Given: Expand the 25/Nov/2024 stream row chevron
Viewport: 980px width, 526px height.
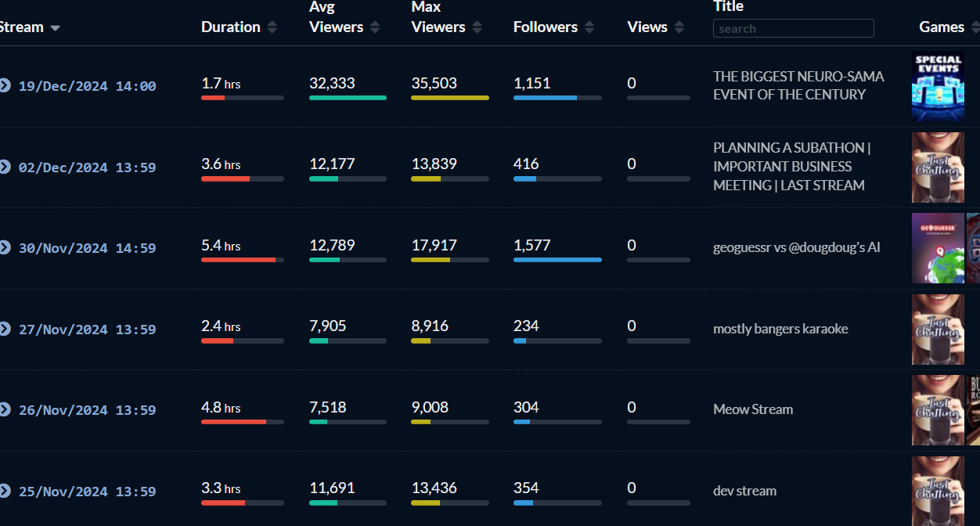Looking at the screenshot, I should pyautogui.click(x=5, y=491).
